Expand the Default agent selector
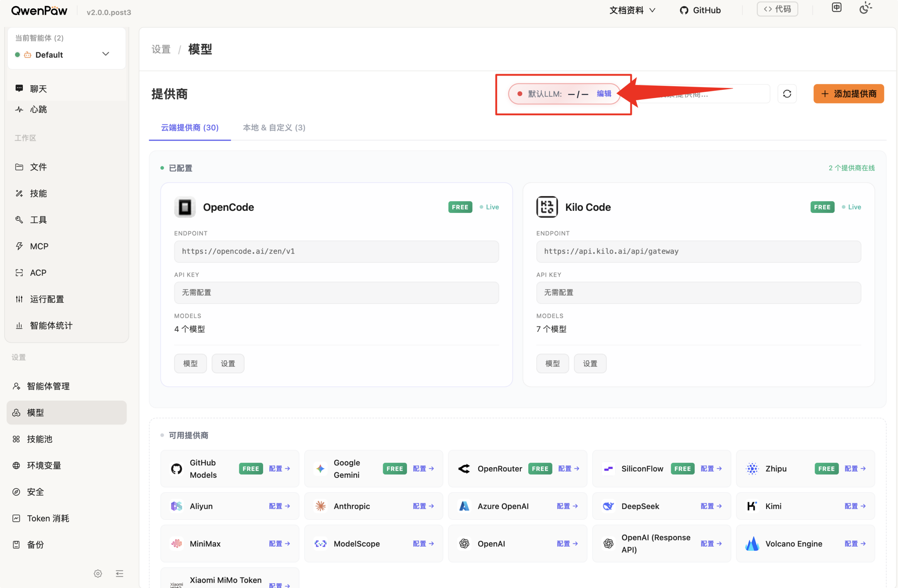The width and height of the screenshot is (898, 588). click(66, 54)
